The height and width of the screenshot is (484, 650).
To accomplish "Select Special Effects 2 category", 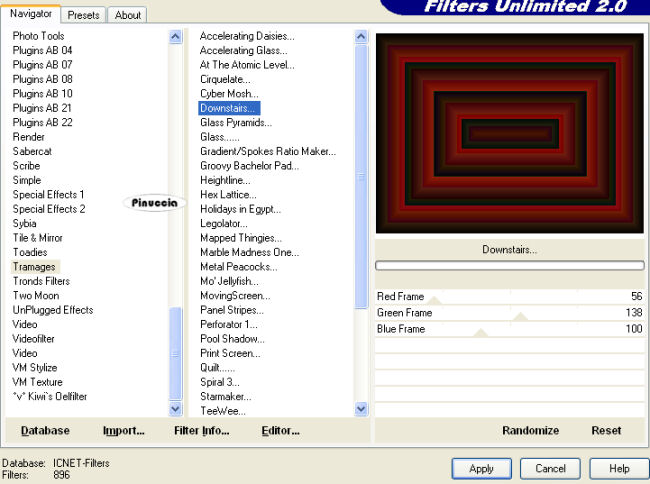I will click(49, 209).
